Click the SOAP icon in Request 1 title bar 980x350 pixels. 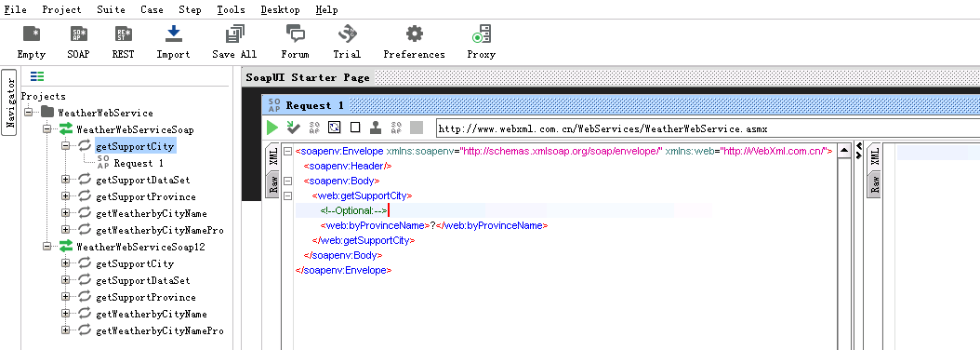coord(274,104)
